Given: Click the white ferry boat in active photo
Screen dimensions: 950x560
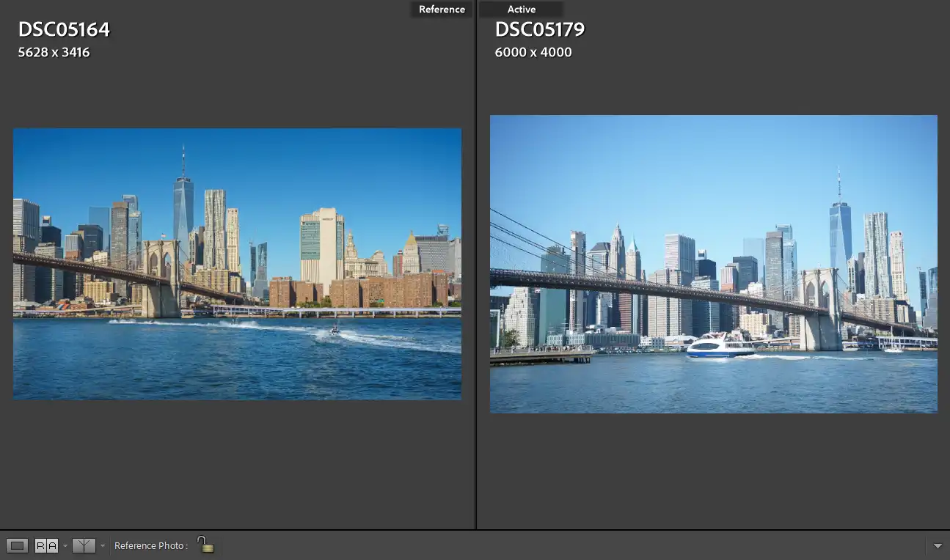Looking at the screenshot, I should (x=719, y=345).
